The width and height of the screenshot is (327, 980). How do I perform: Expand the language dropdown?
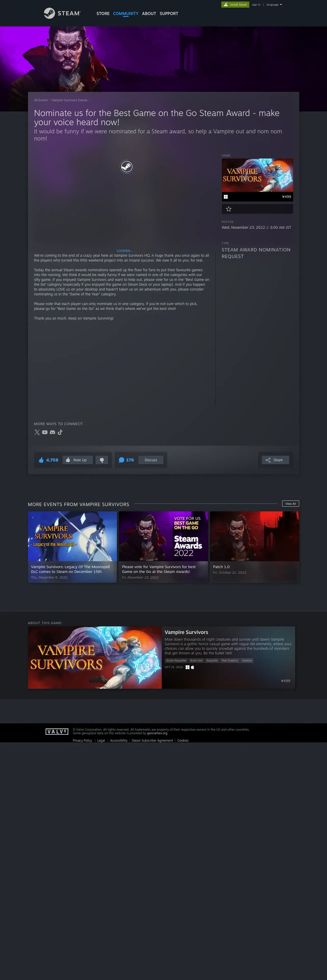[x=274, y=5]
